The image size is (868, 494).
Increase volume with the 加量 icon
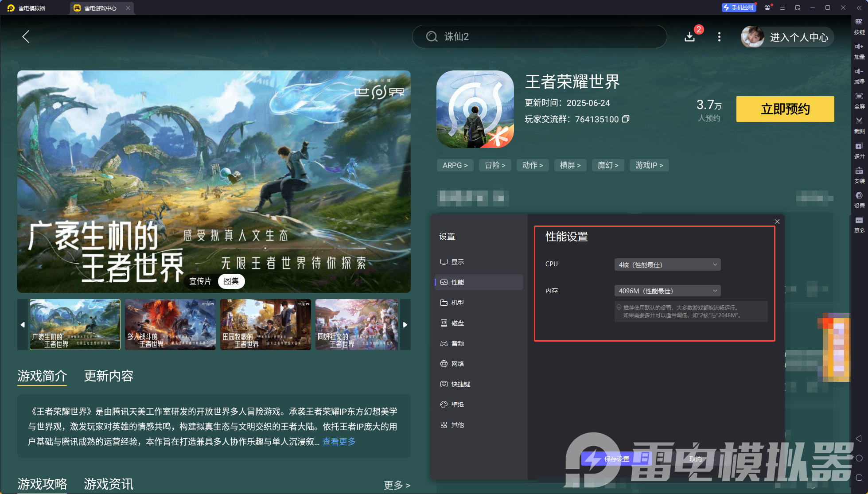click(859, 51)
